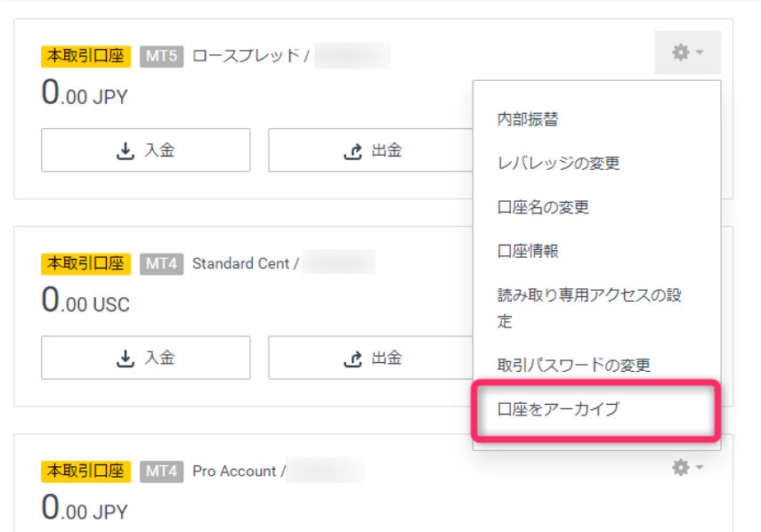Screen dimensions: 761x532
Task: Open the gear settings dropdown of Pro Account
Action: pyautogui.click(x=688, y=467)
